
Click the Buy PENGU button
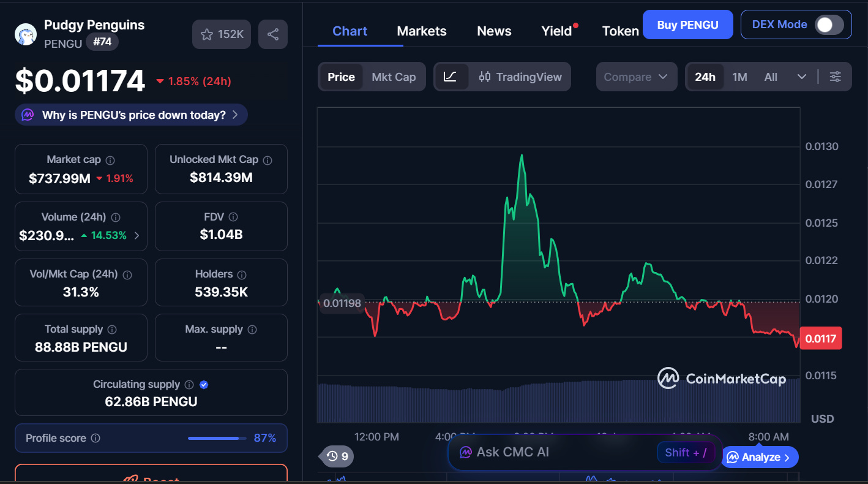687,25
